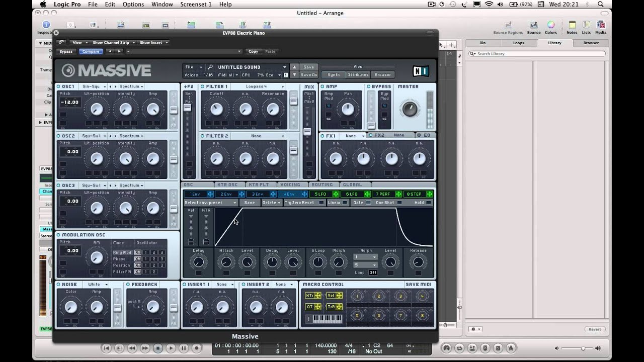The width and height of the screenshot is (644, 362).
Task: Click the 8 STEP green drag handle
Action: pos(430,194)
